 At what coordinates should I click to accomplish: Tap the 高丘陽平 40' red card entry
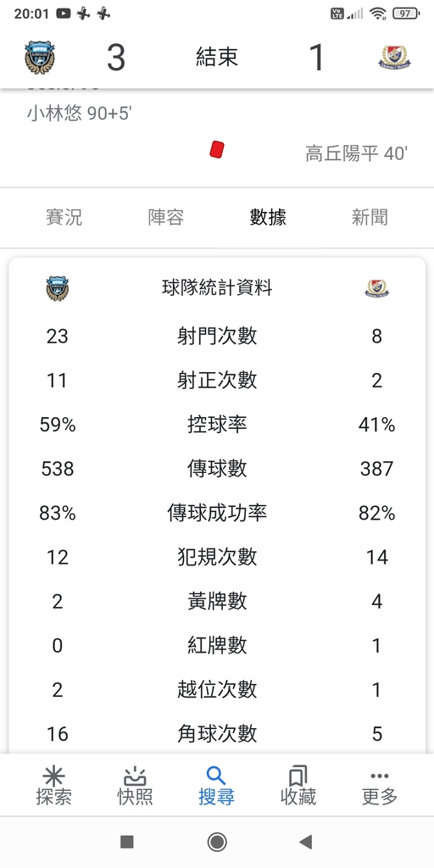(x=357, y=153)
